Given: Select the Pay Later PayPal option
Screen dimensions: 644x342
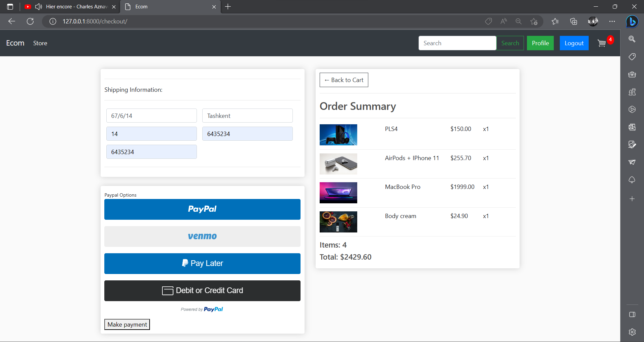Looking at the screenshot, I should [202, 263].
